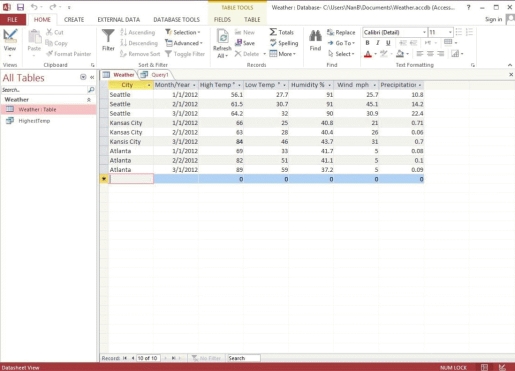Screen dimensions: 515x371
Task: Select the Totals sigma icon
Action: tap(273, 32)
